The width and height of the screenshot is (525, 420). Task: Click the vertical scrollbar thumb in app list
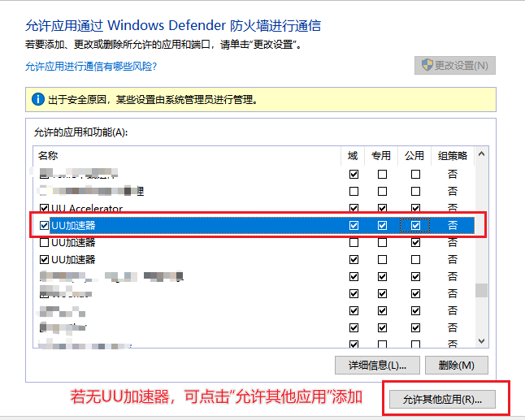coord(481,290)
